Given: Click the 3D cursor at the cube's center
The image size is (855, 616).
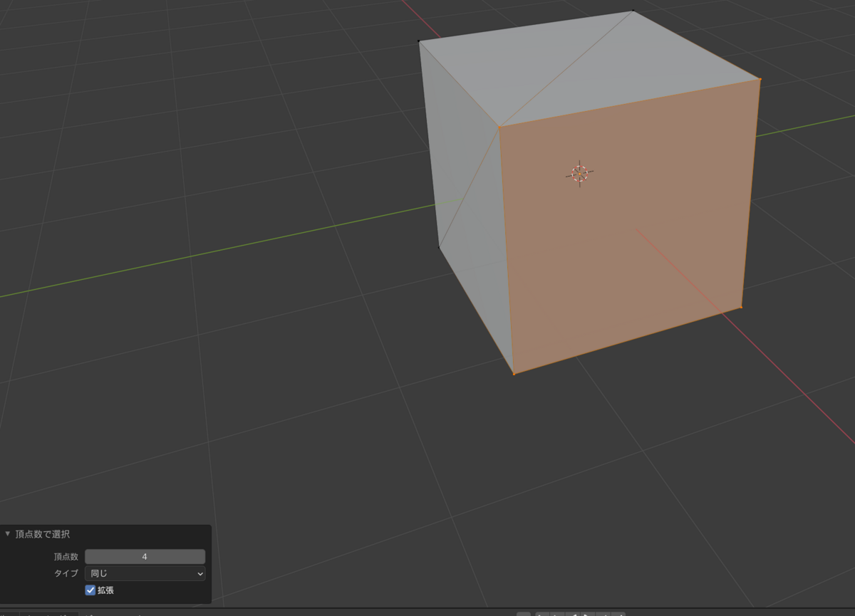Looking at the screenshot, I should point(579,172).
